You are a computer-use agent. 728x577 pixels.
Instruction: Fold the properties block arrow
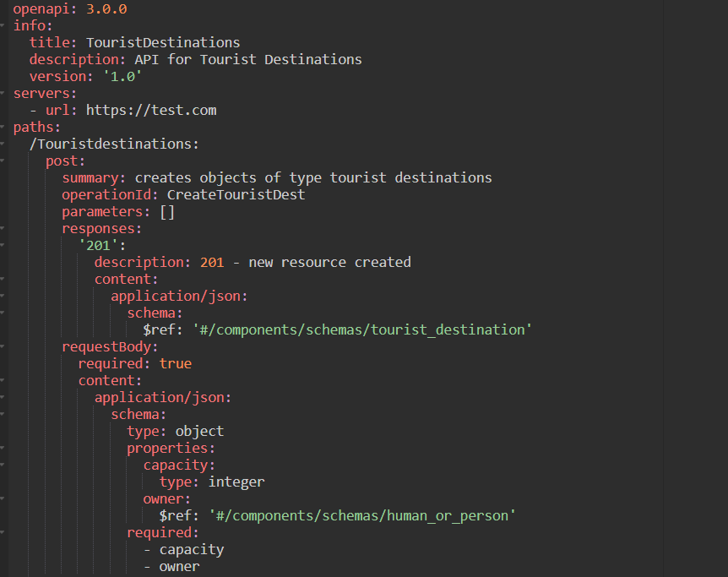point(4,448)
